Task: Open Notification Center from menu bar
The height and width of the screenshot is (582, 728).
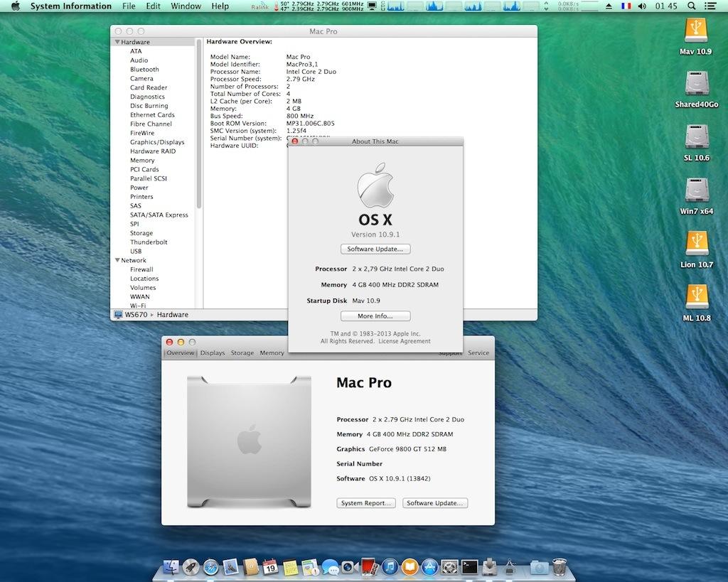Action: pyautogui.click(x=710, y=6)
